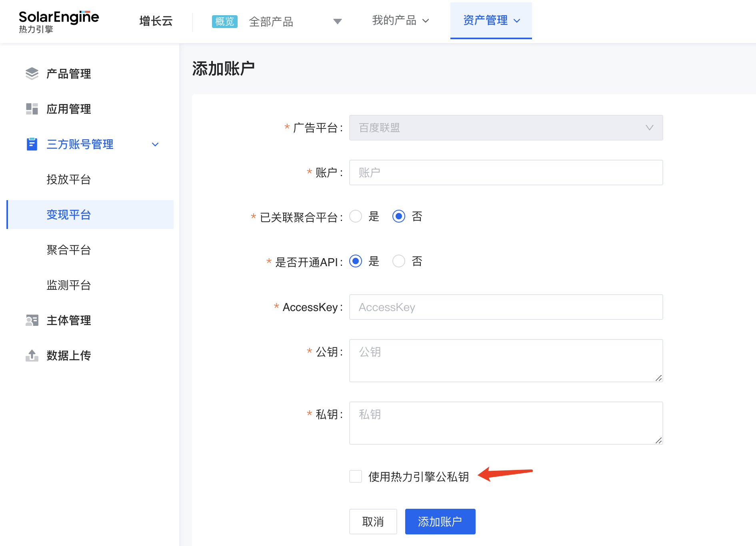
Task: Click the 应用管理 grid icon
Action: click(x=32, y=109)
